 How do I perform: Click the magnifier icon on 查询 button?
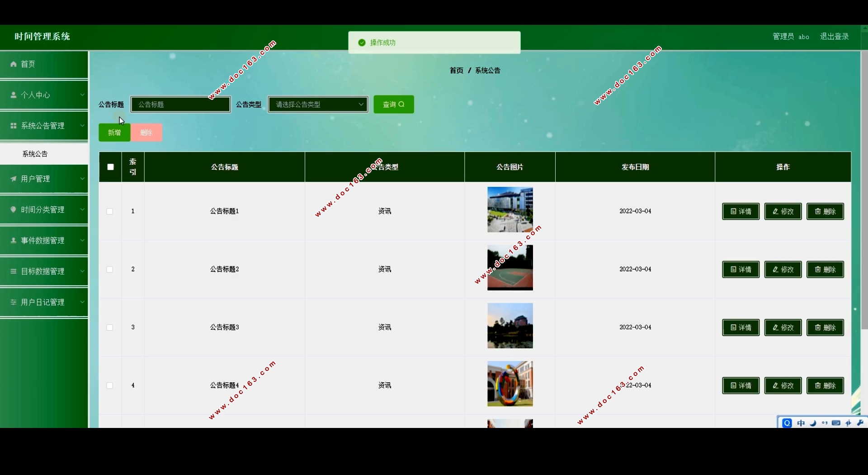pos(401,104)
